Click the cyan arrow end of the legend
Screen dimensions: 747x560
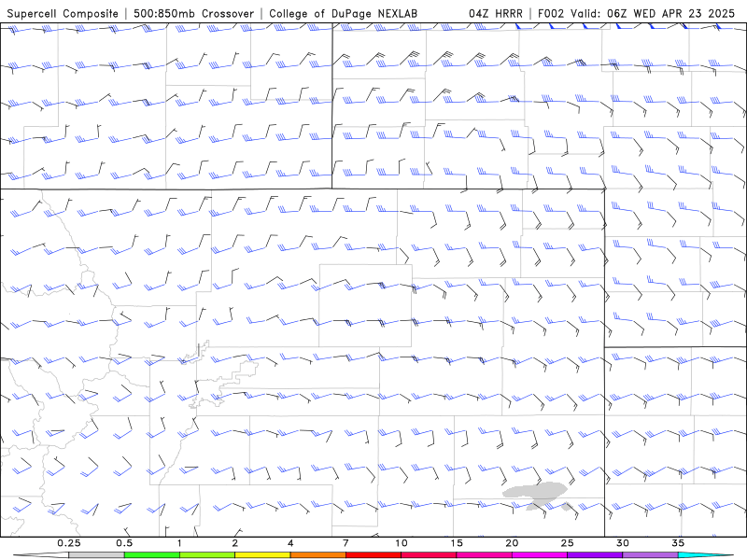point(706,555)
